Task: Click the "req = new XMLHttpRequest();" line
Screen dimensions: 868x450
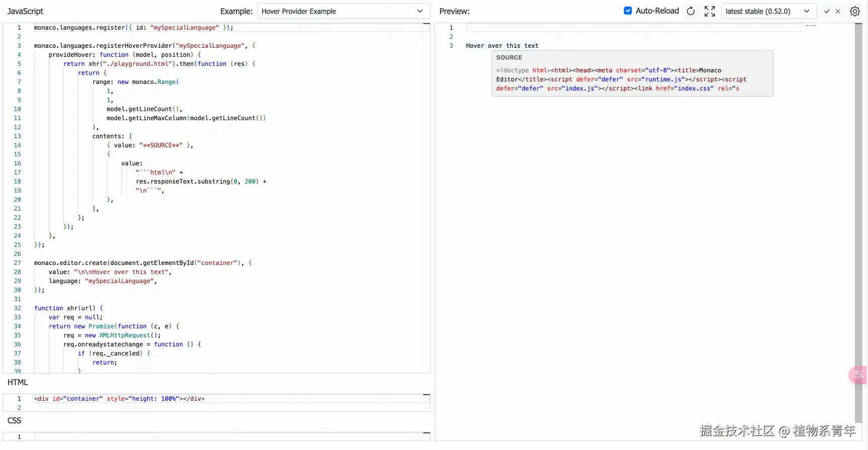Action: point(112,335)
